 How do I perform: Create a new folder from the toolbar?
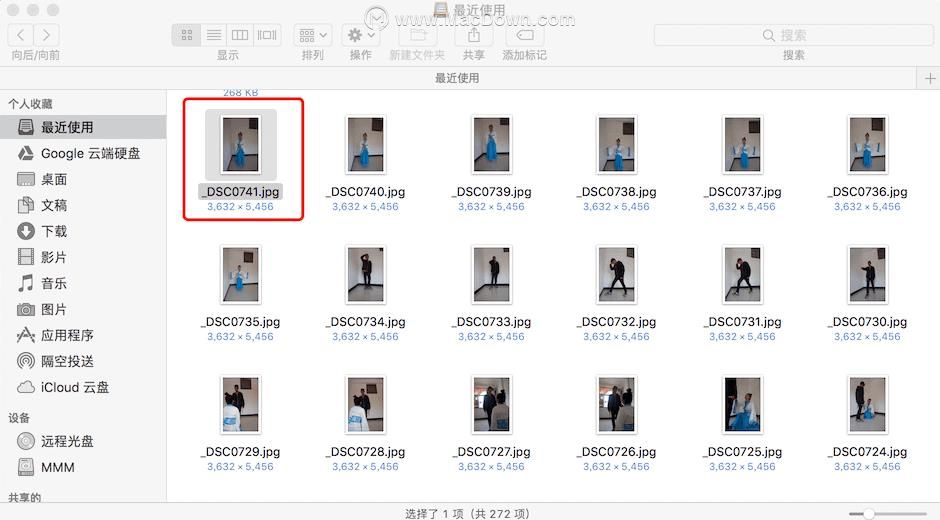click(x=418, y=35)
